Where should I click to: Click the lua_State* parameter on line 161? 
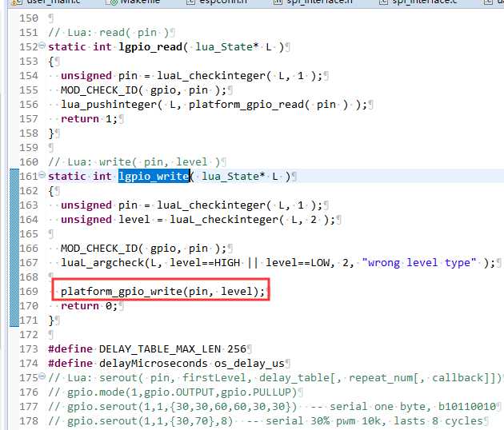tap(234, 177)
